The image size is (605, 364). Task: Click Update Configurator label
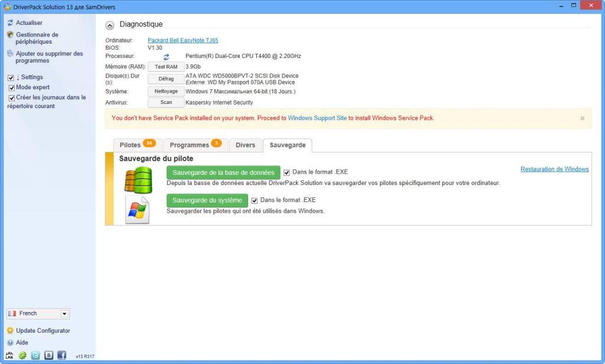click(x=43, y=330)
